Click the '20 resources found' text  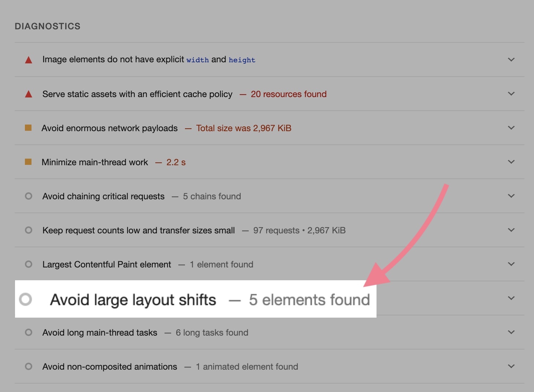click(289, 94)
